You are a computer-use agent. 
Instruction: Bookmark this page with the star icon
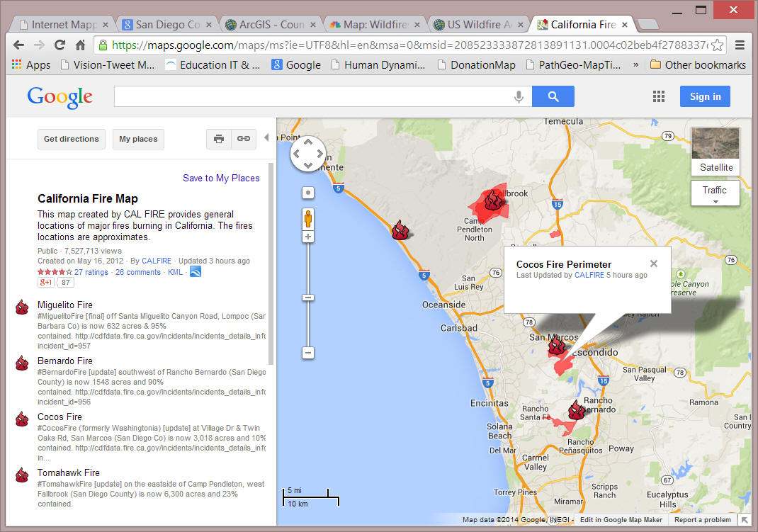point(718,45)
